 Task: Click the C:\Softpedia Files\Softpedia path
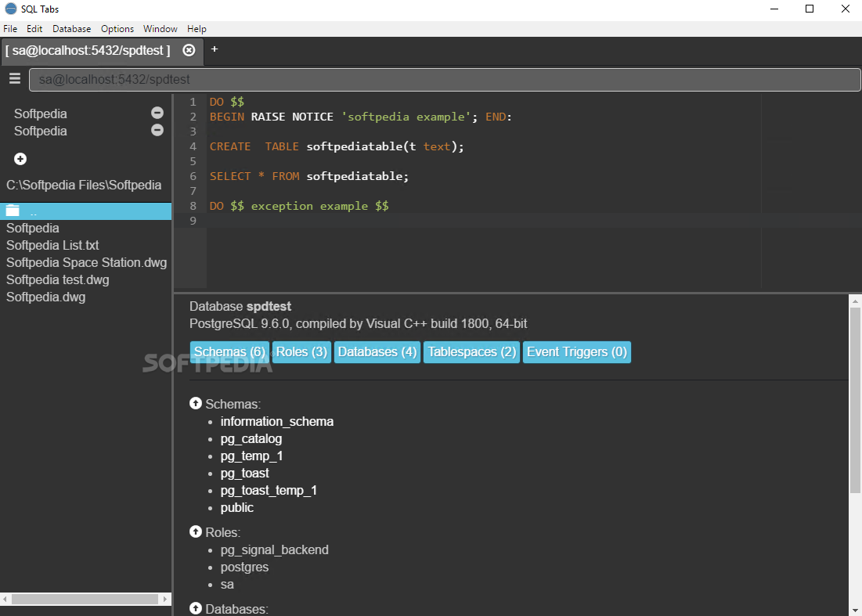click(x=84, y=186)
